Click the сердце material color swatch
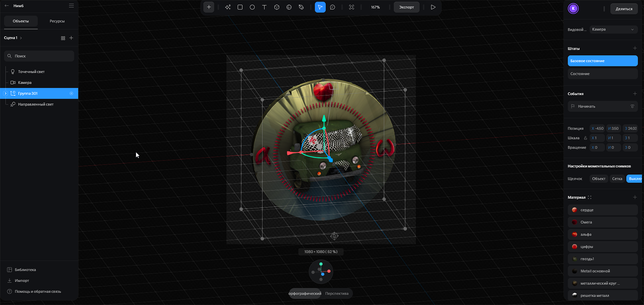The image size is (644, 305). (x=574, y=210)
